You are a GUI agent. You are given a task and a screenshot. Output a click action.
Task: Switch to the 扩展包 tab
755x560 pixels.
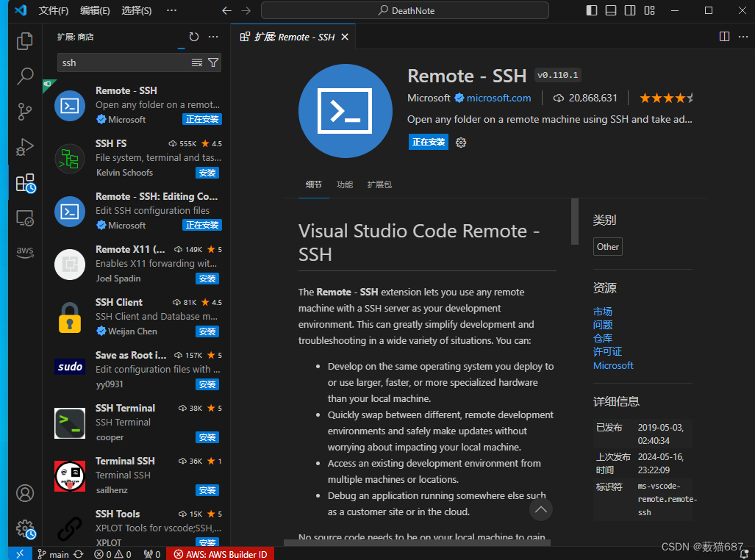379,184
